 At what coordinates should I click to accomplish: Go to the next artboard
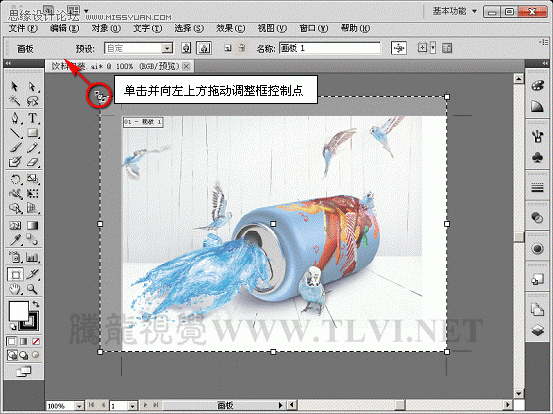[x=145, y=406]
